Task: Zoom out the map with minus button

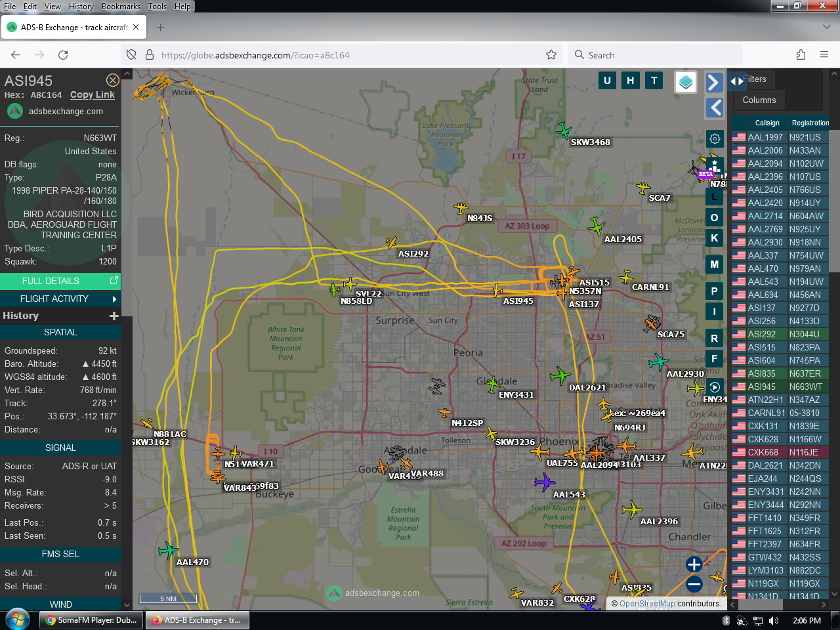Action: click(694, 584)
